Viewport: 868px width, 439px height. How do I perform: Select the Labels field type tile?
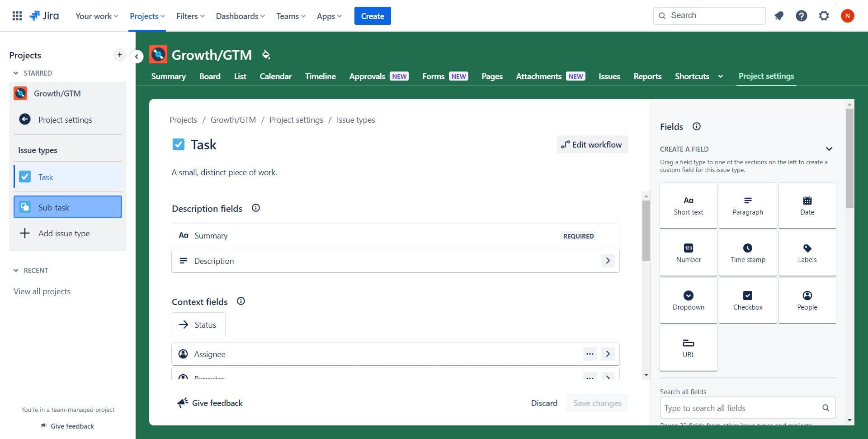pyautogui.click(x=807, y=253)
